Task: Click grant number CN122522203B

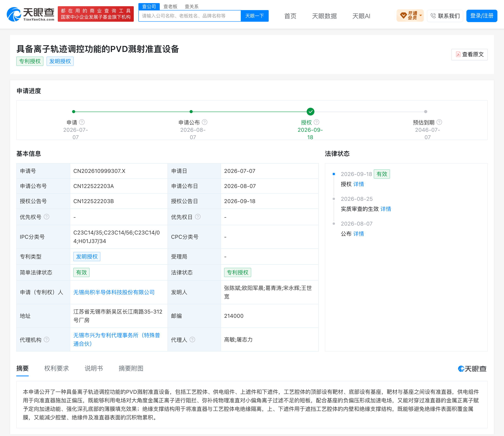Action: 93,201
